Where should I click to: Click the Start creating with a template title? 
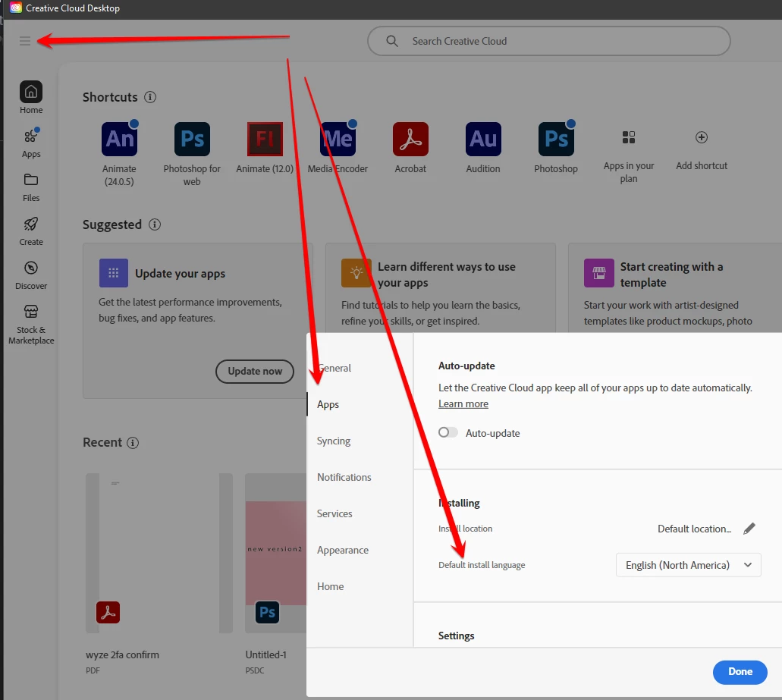coord(671,275)
